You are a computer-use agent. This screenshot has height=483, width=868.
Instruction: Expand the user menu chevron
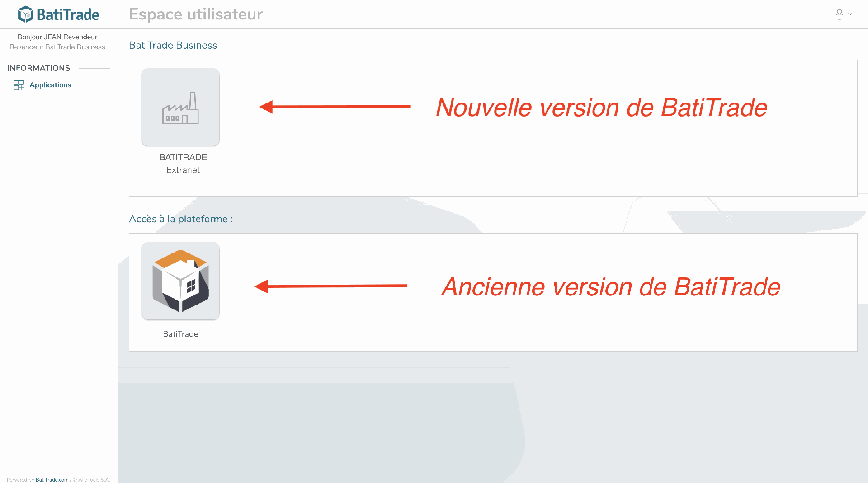coord(850,14)
